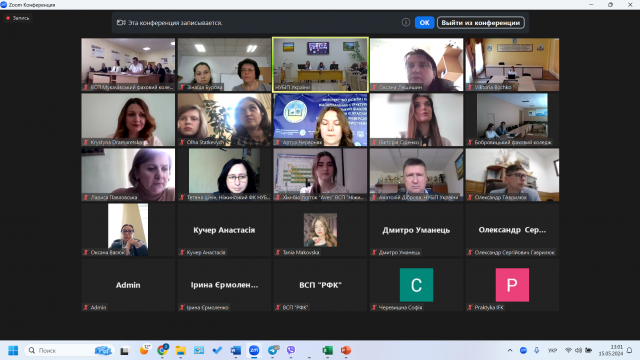Click the Кучер Анастасія participant tile
Screen dimensions: 640x360
pos(224,230)
